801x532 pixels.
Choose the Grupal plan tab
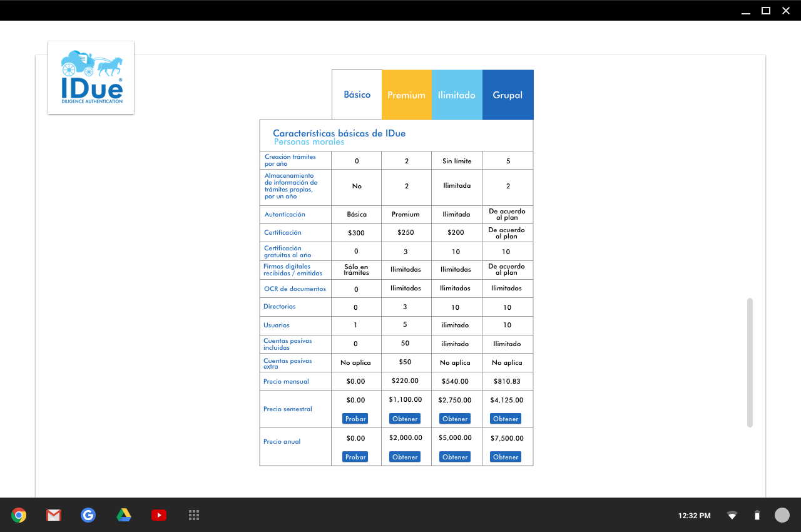[x=508, y=95]
